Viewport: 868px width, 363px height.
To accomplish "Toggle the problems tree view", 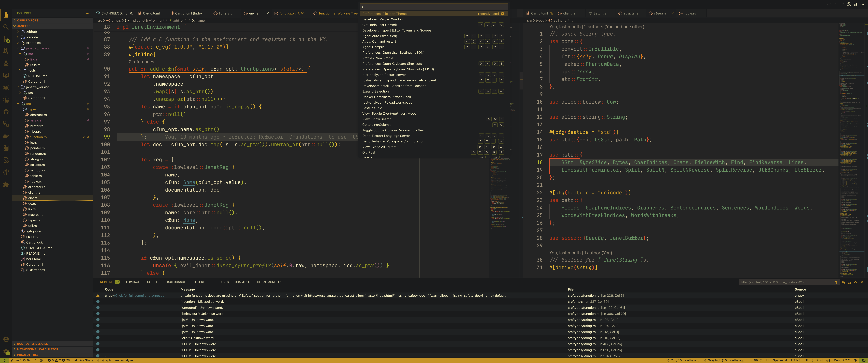I will [849, 282].
